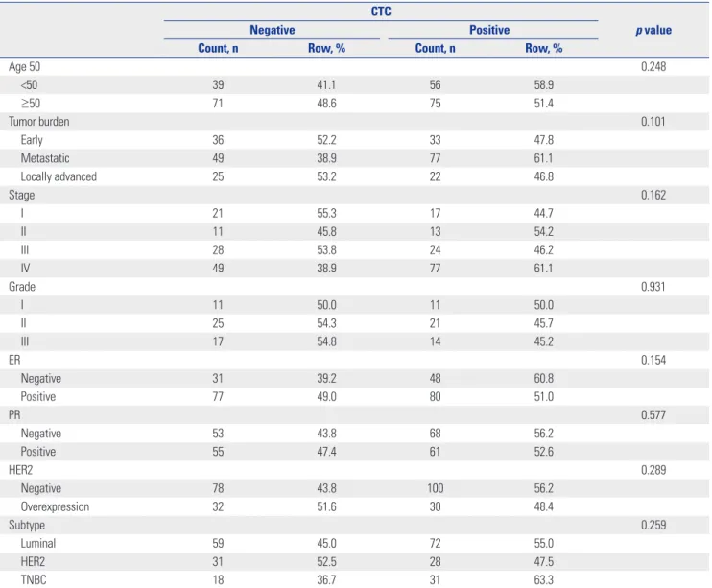Viewport: 712px width, 588px height.
Task: Click the count 100 in HER2 Negative row
Action: (435, 488)
